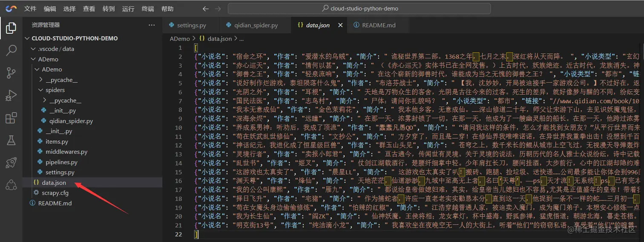644x242 pixels.
Task: Open the Extensions view icon
Action: click(11, 118)
